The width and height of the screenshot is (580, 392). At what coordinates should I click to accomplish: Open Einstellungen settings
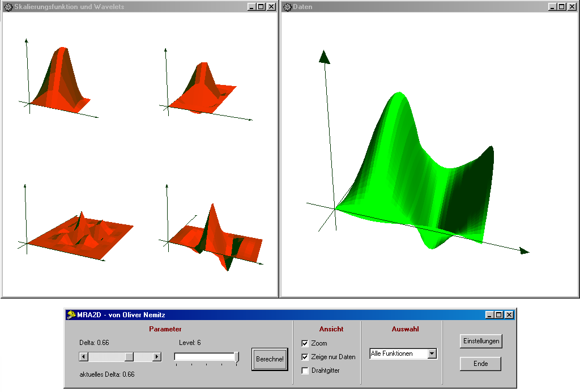481,341
